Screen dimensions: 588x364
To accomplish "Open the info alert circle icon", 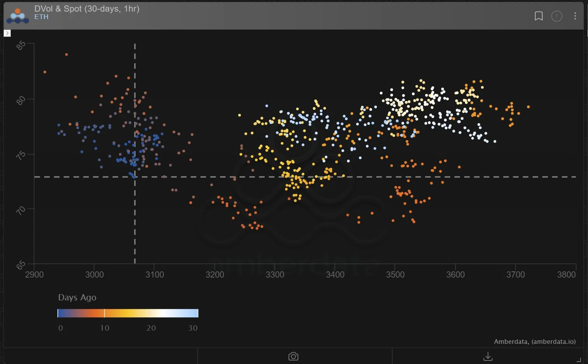I will pos(557,16).
